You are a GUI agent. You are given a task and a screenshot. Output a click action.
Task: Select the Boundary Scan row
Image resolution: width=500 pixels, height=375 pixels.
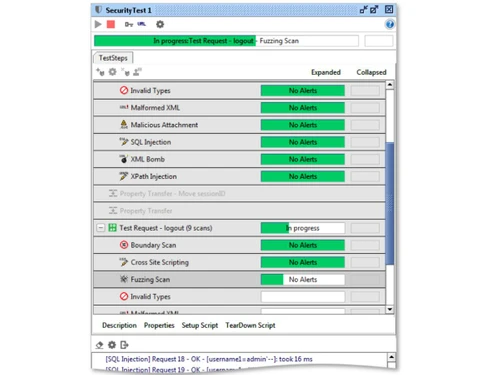click(x=239, y=245)
